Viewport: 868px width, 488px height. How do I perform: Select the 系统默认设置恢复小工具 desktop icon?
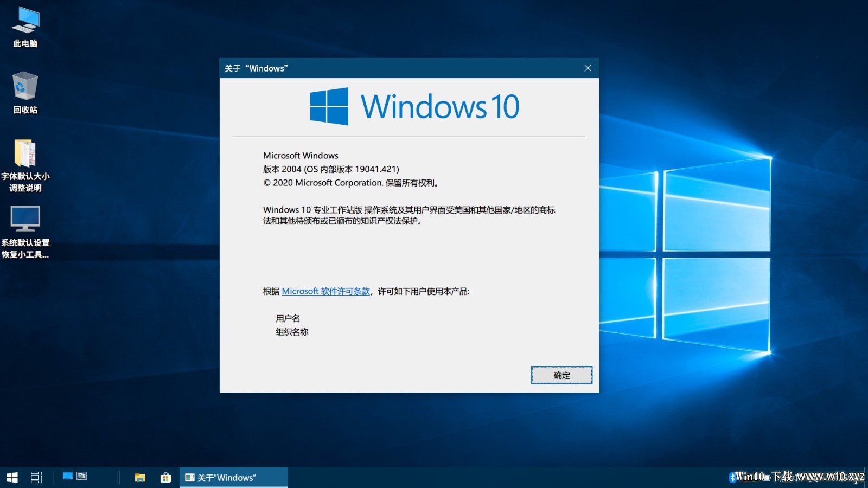(x=25, y=232)
